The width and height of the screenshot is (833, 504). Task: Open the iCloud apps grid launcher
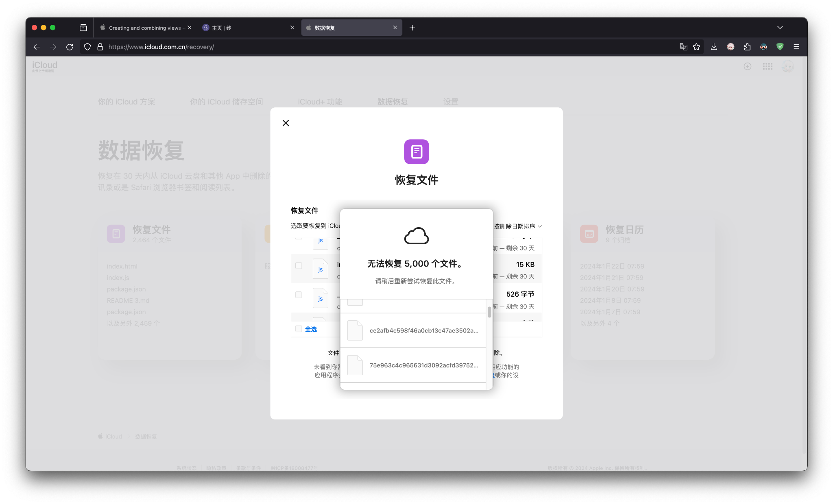pos(768,66)
